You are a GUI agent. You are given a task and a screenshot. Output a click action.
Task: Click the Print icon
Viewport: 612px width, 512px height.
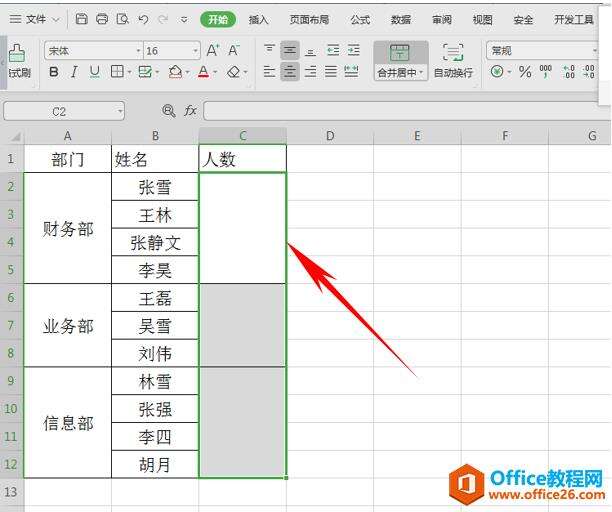102,19
